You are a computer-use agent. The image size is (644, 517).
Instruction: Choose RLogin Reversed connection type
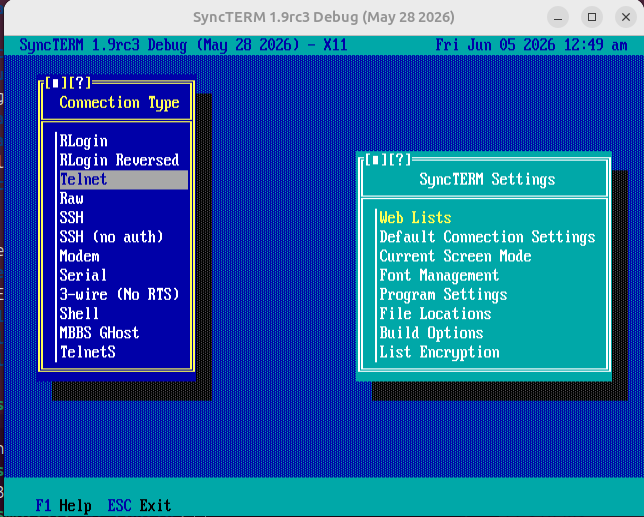[x=124, y=160]
